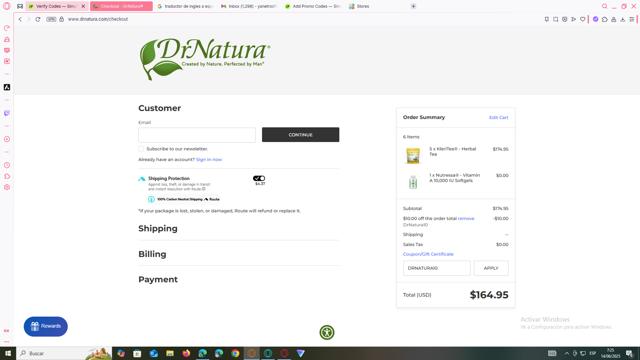Open the extensions cube icon
This screenshot has width=640, height=360.
[x=604, y=19]
